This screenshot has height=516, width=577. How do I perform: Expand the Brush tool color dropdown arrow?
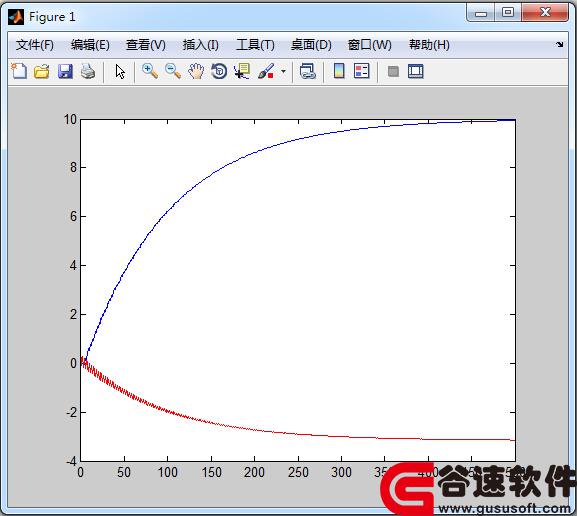click(x=283, y=71)
